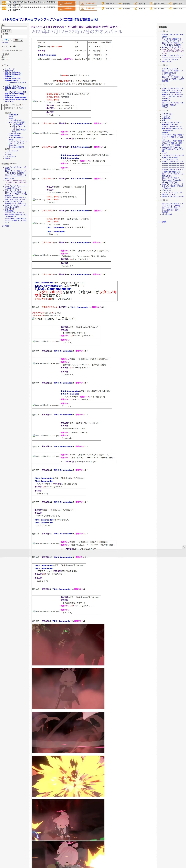Open the (タグ一覧) link under tag search
Image resolution: width=186 pixels, height=868 pixels.
tap(5, 42)
